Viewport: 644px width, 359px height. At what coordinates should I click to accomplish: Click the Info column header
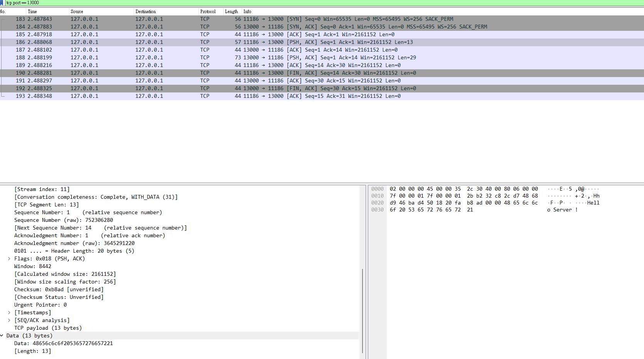tap(248, 12)
